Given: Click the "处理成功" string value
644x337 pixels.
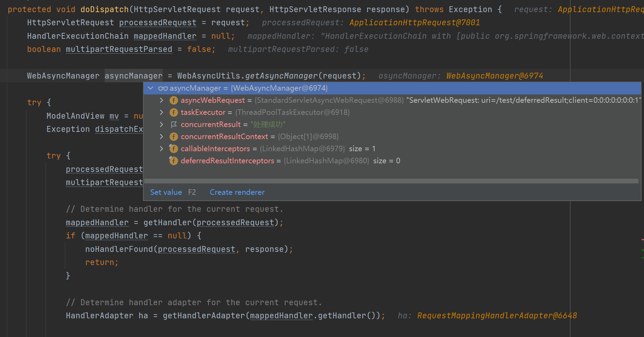Looking at the screenshot, I should tap(268, 125).
